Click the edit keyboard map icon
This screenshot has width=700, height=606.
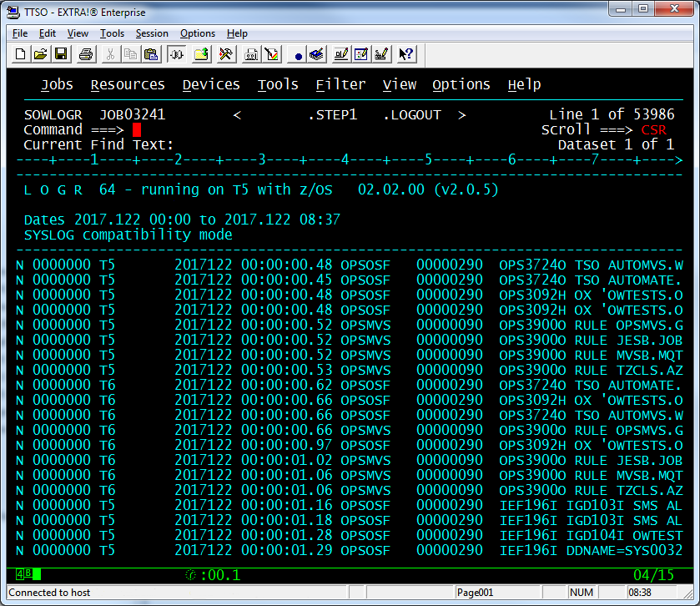point(381,54)
